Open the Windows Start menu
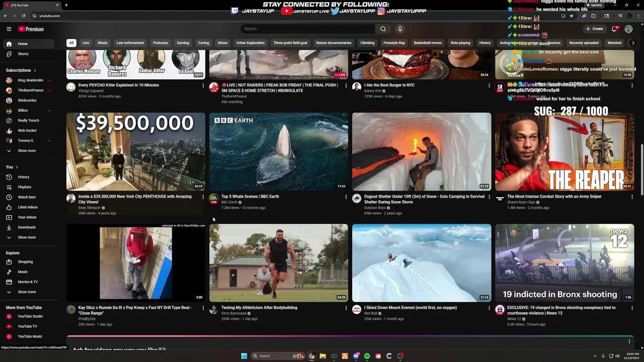Image resolution: width=644 pixels, height=362 pixels. point(244,356)
